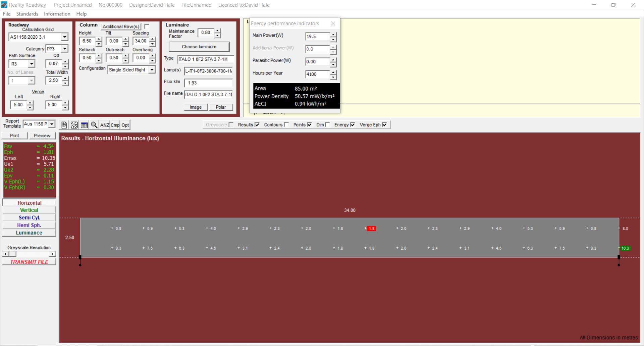Viewport: 644px width, 346px height.
Task: Click the ANZ toolbar button
Action: click(x=105, y=125)
